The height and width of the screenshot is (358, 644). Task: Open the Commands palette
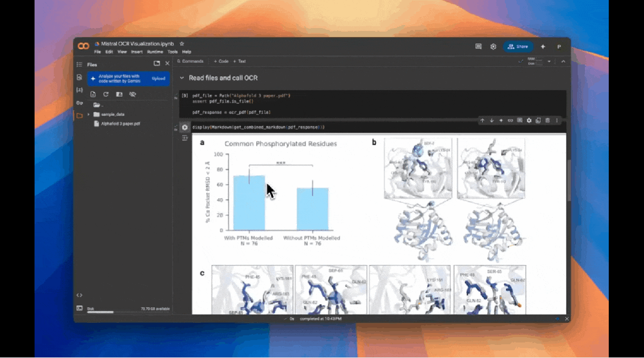click(190, 61)
